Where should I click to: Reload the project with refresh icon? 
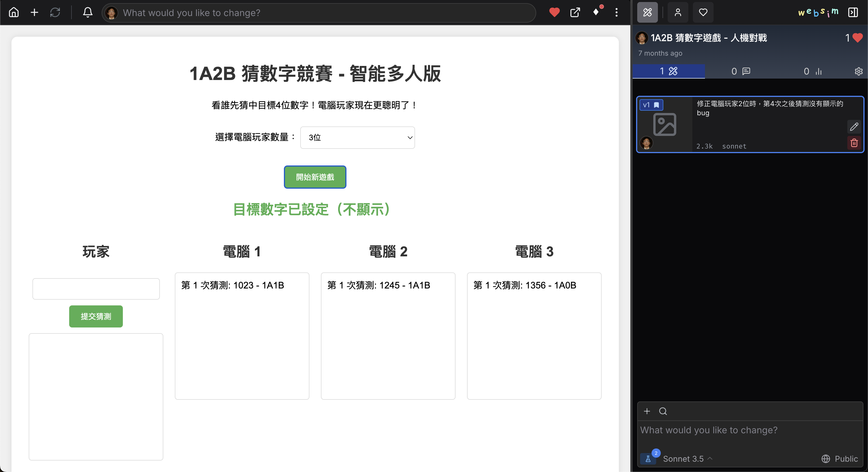pyautogui.click(x=55, y=12)
